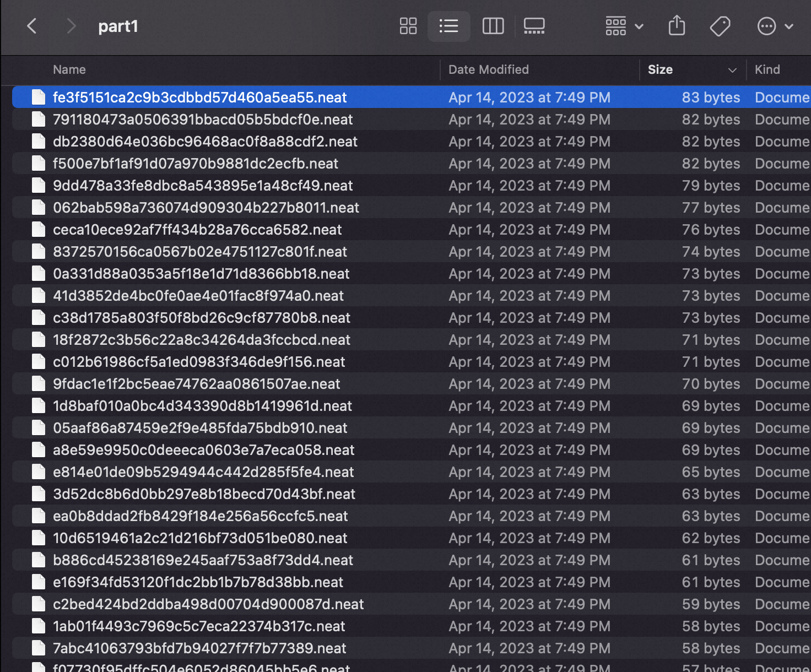Screen dimensions: 811x672
Task: Click document icon of 05aaf86a8745 file
Action: click(39, 427)
